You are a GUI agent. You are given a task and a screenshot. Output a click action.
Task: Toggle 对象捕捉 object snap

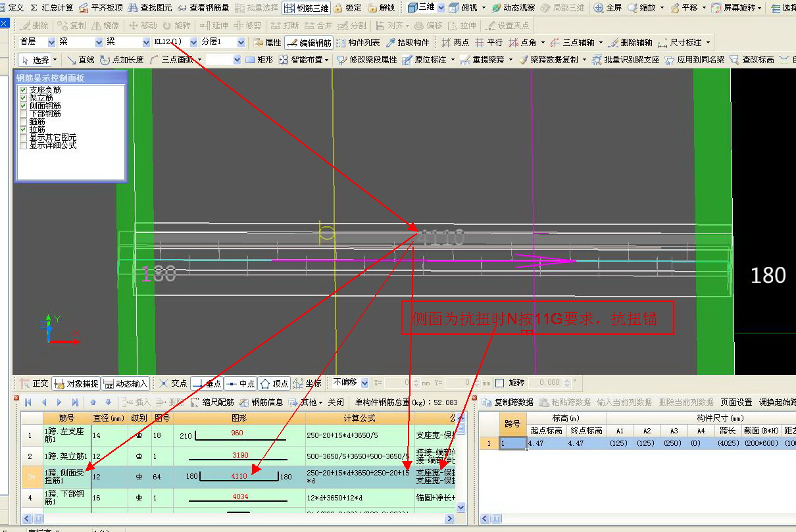(x=77, y=383)
